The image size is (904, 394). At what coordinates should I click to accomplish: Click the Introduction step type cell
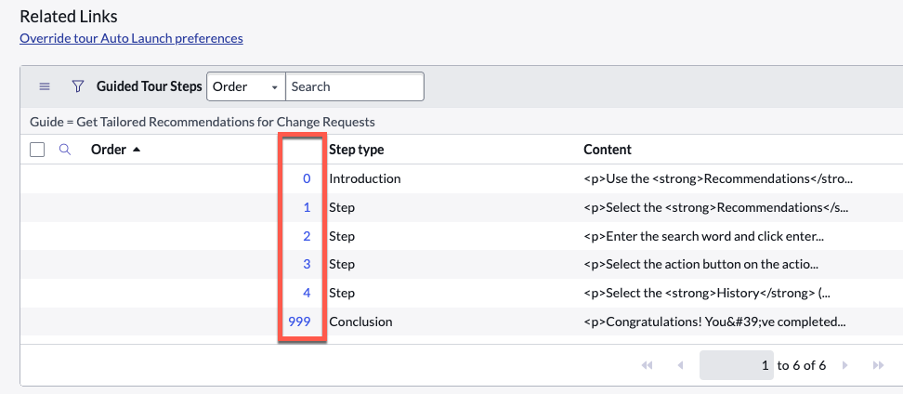point(365,179)
